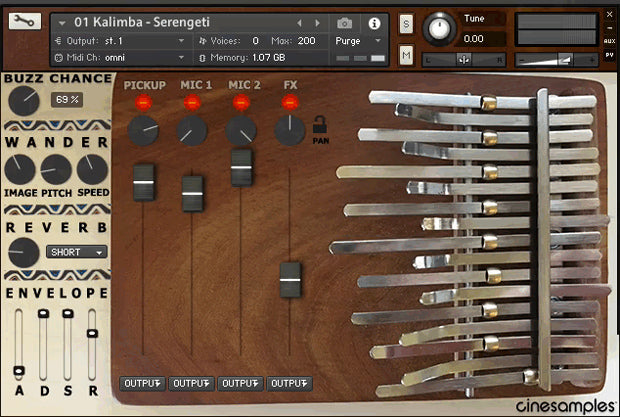Open the FX channel OUTPUT menu

click(x=290, y=383)
